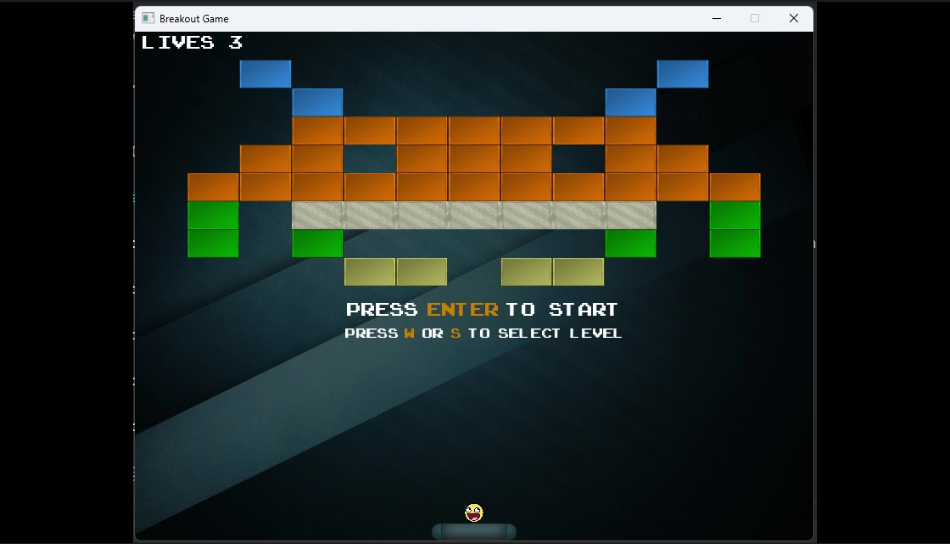
Task: Click the green brick under the rightmost gray brick
Action: tap(631, 244)
